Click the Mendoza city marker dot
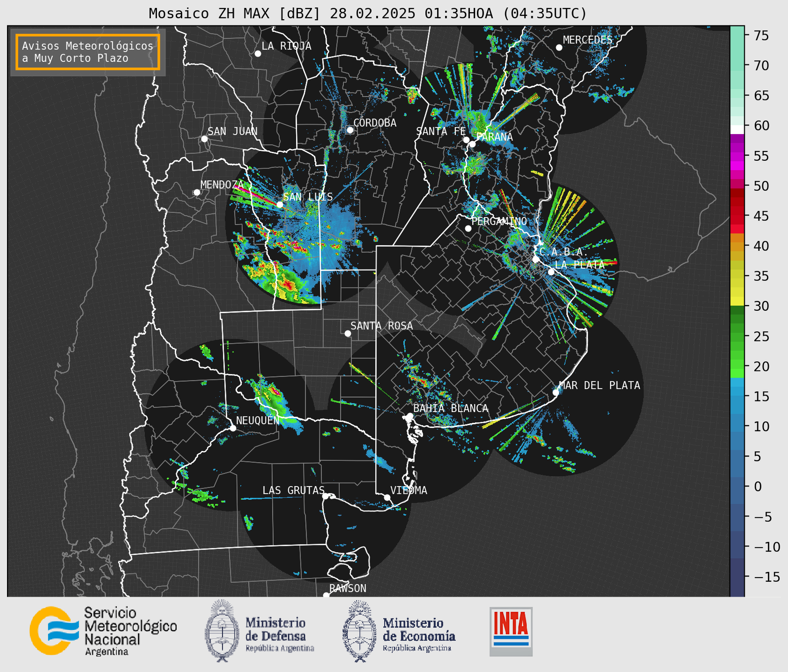788x672 pixels. (x=197, y=193)
